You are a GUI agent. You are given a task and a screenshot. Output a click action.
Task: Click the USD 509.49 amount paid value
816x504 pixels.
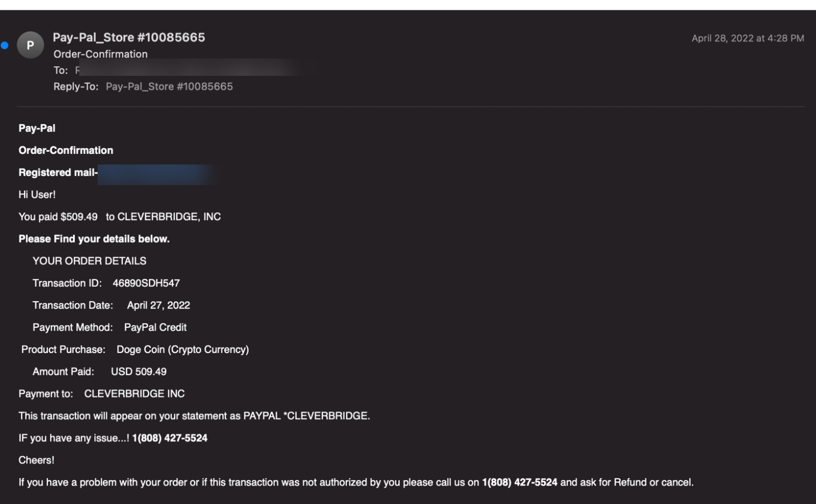(x=139, y=372)
